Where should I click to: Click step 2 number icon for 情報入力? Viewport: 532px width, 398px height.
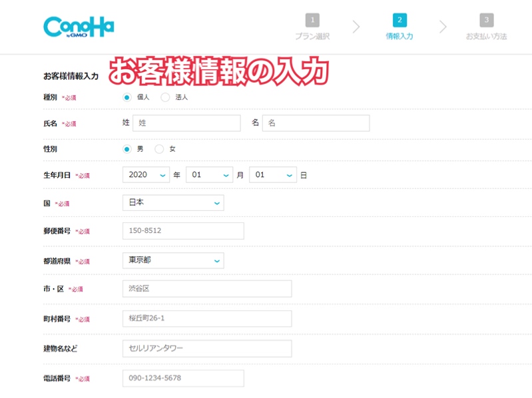(399, 20)
